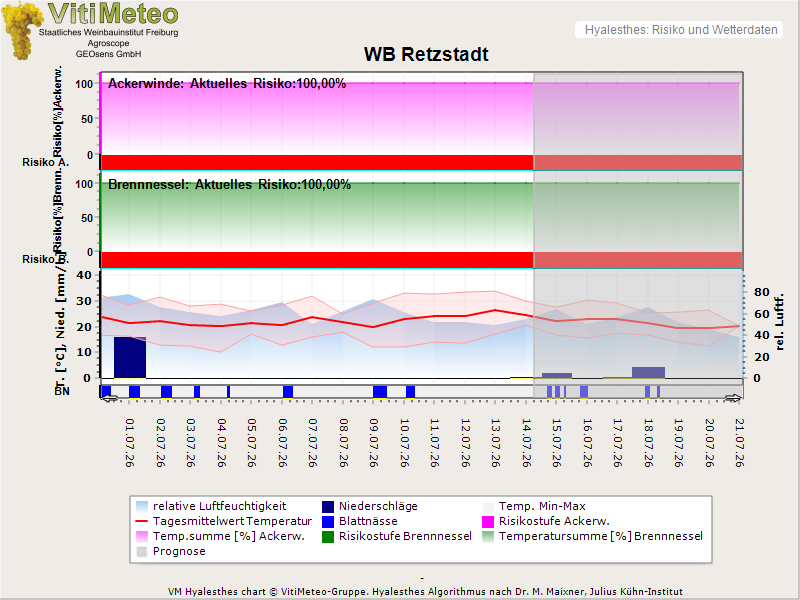Screen dimensions: 800x600
Task: Click the Ackerwinde red risk level bar
Action: (x=317, y=162)
